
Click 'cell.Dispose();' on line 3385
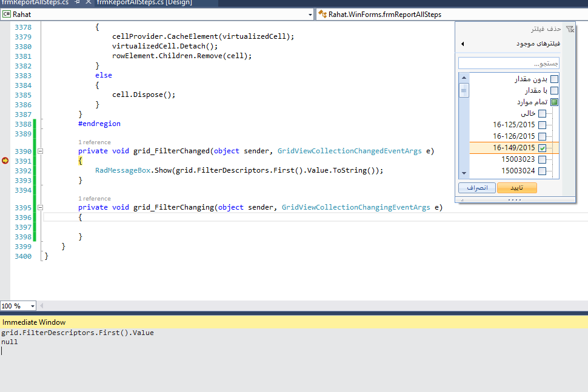144,95
